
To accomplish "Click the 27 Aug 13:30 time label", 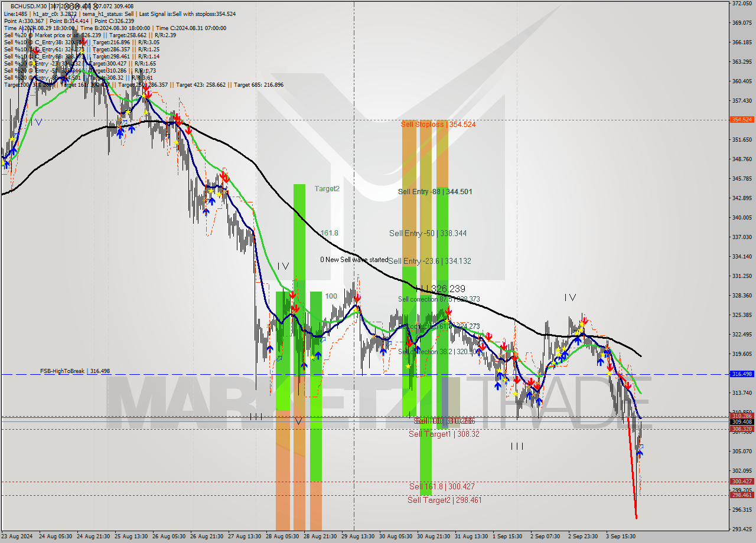I will 245,537.
